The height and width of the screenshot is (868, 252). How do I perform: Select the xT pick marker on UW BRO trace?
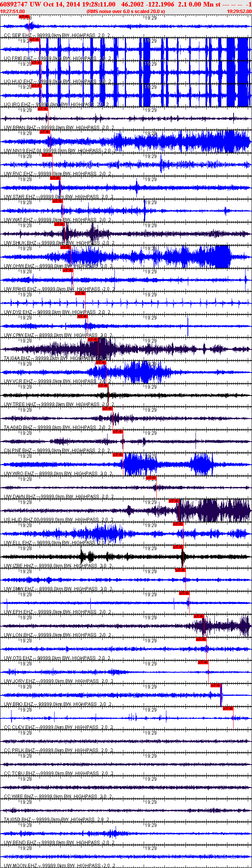[x=216, y=685]
